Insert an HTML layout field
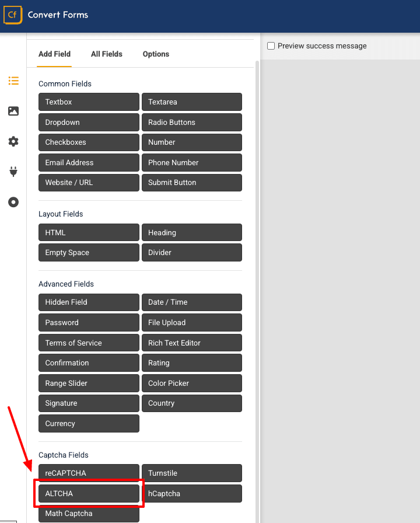 (89, 232)
